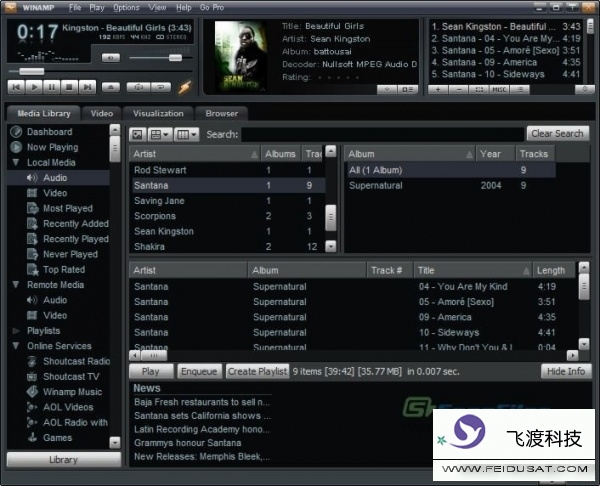The image size is (600, 486).
Task: Select Recently Played smart view
Action: (76, 239)
